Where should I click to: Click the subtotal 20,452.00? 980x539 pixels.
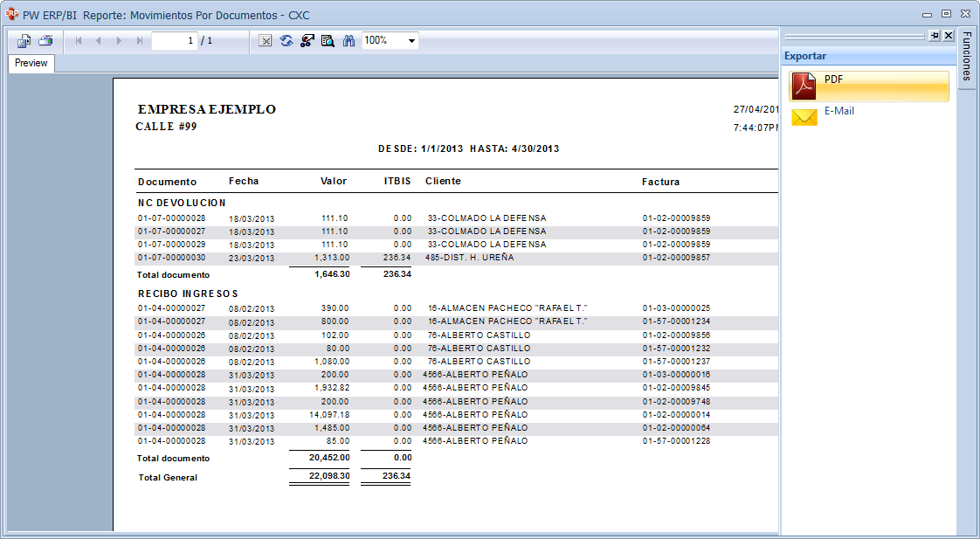point(329,458)
